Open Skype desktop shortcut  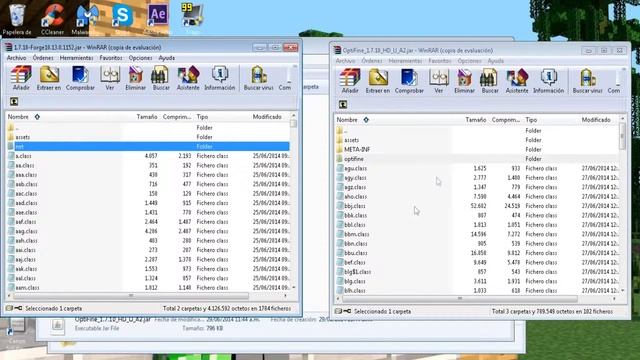(x=122, y=19)
